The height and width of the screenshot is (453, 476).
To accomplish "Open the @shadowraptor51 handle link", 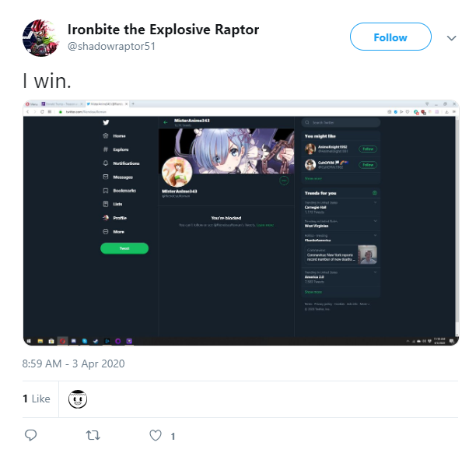I will pos(111,47).
